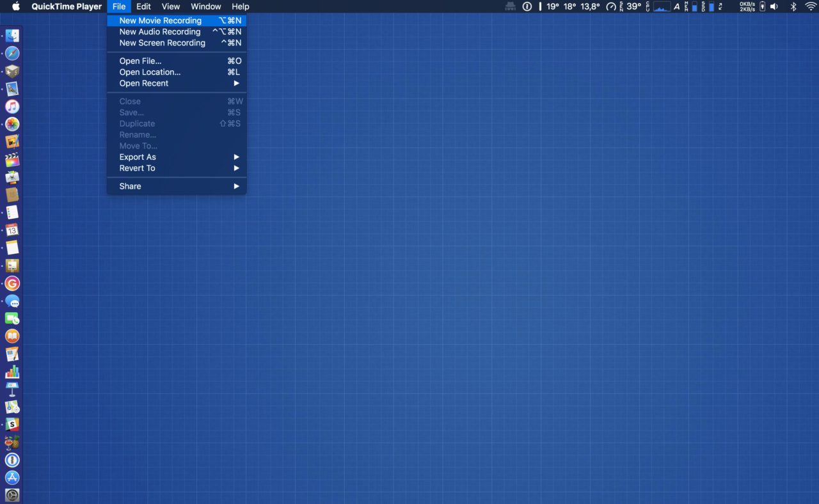Image resolution: width=819 pixels, height=504 pixels.
Task: Open System Preferences gear in Dock
Action: pyautogui.click(x=12, y=495)
